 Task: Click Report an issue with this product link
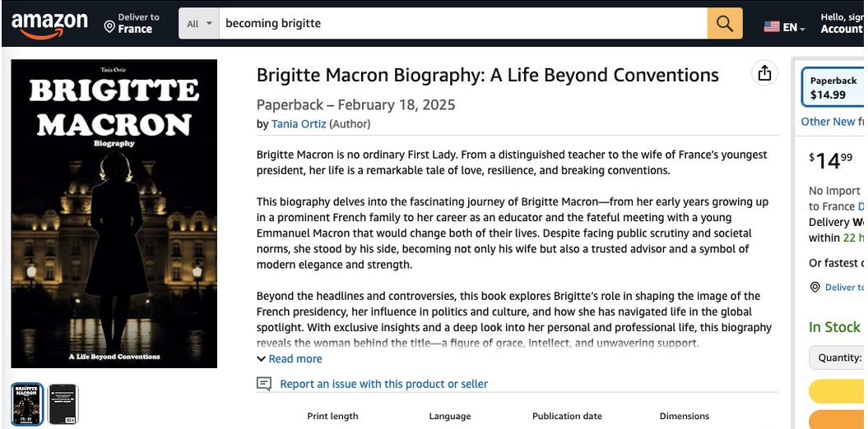[x=383, y=384]
